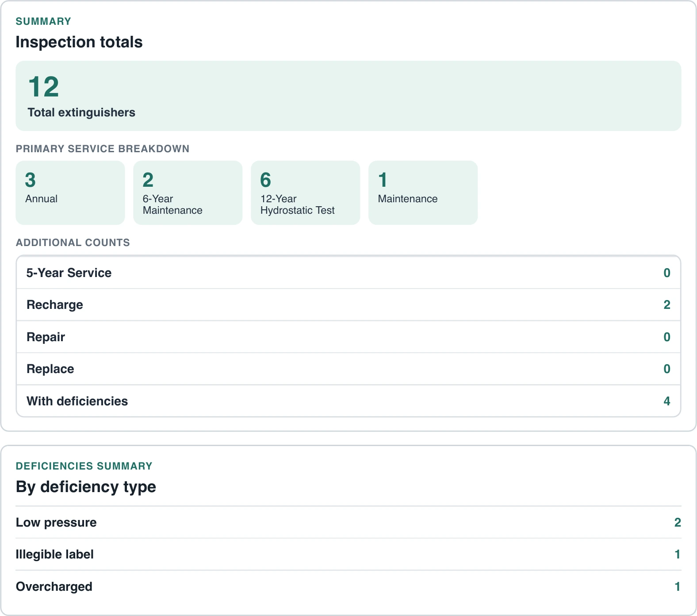
Task: Click the "Illegible label" deficiency row text
Action: click(55, 554)
